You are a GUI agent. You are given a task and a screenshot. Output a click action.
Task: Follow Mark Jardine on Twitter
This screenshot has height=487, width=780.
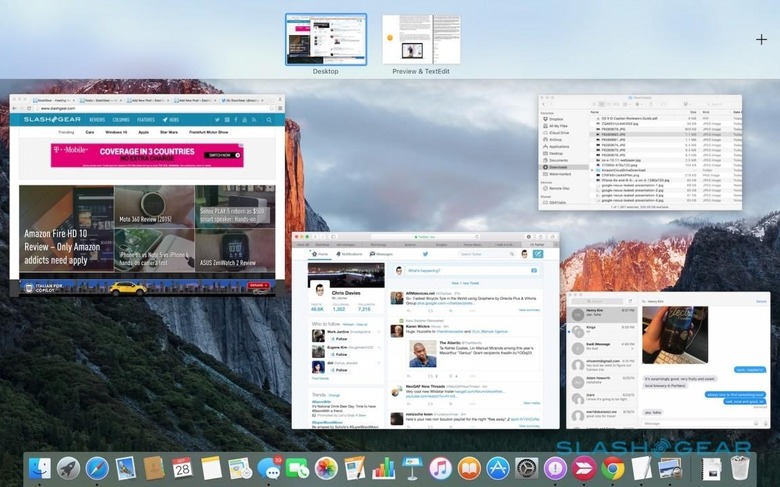tap(341, 339)
